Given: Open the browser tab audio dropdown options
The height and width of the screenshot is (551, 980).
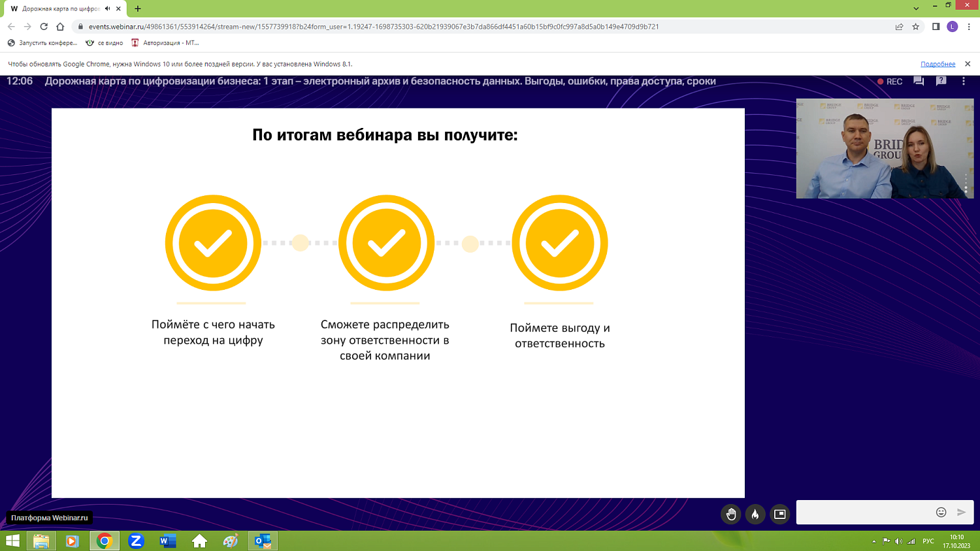Looking at the screenshot, I should pos(108,10).
